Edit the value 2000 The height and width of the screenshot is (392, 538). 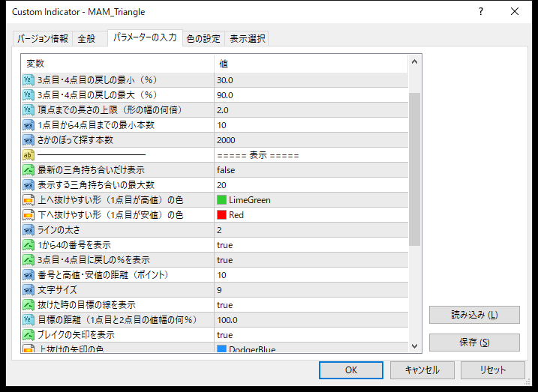(311, 140)
